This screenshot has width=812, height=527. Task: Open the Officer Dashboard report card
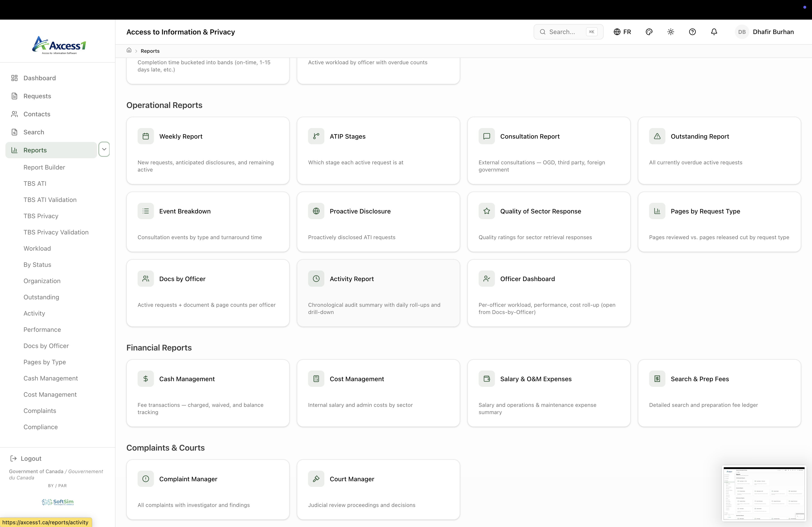pos(548,293)
